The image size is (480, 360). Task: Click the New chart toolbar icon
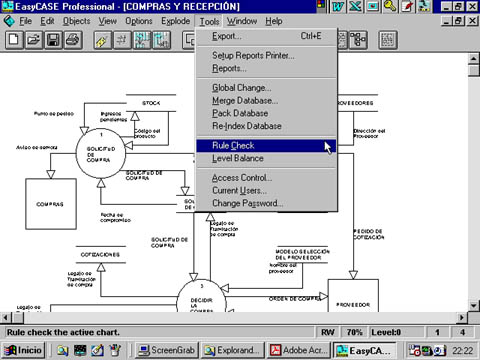point(14,40)
